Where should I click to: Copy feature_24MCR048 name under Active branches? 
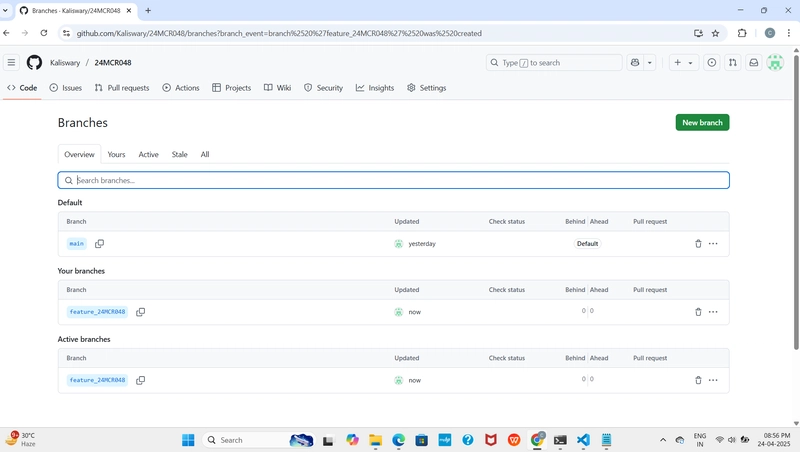140,380
